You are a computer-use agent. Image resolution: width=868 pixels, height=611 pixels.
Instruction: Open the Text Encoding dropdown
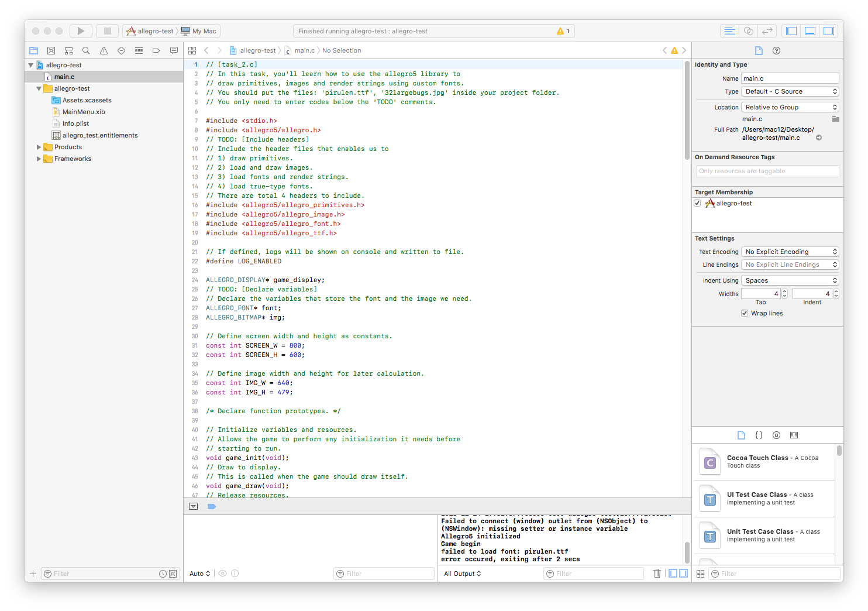tap(790, 252)
